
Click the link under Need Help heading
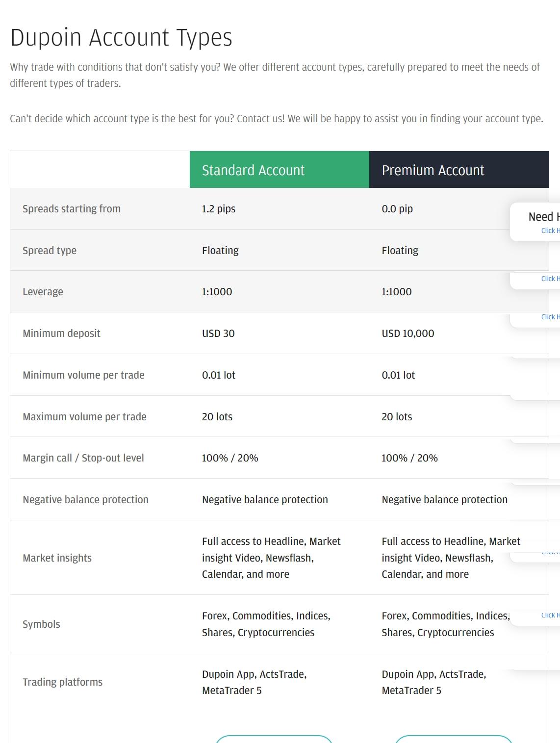pyautogui.click(x=550, y=231)
